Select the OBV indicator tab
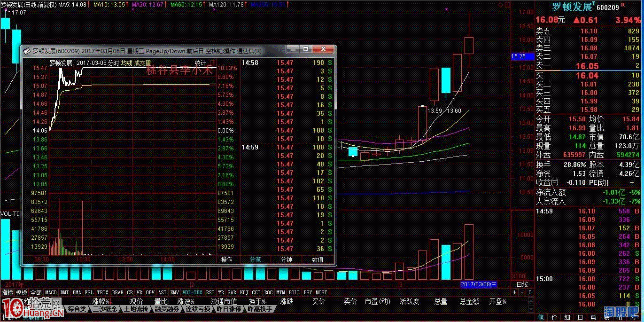This screenshot has height=322, width=644. point(150,292)
